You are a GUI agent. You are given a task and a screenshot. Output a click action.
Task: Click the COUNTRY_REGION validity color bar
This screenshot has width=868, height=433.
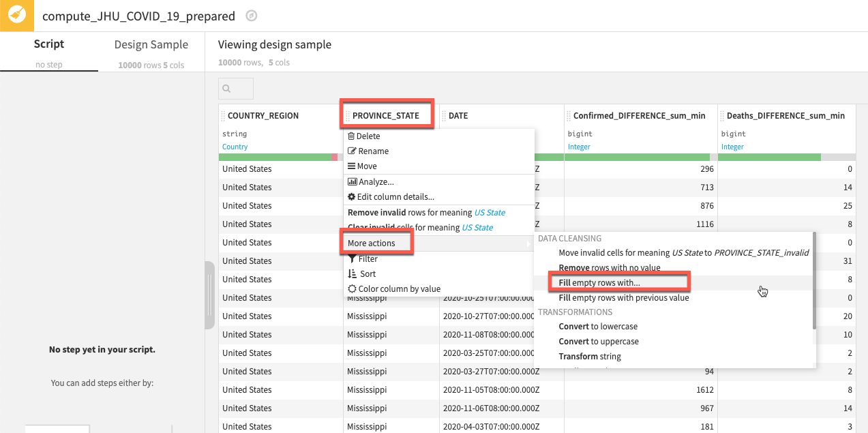point(276,158)
